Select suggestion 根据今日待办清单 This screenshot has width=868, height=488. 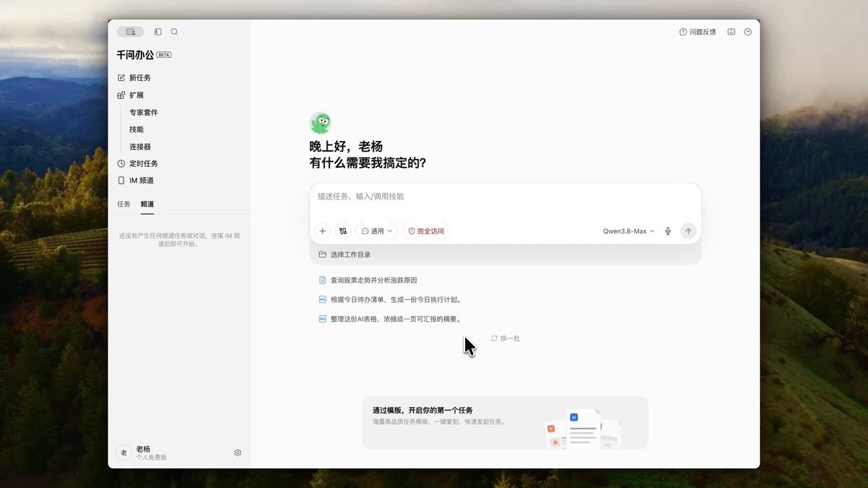(x=391, y=299)
